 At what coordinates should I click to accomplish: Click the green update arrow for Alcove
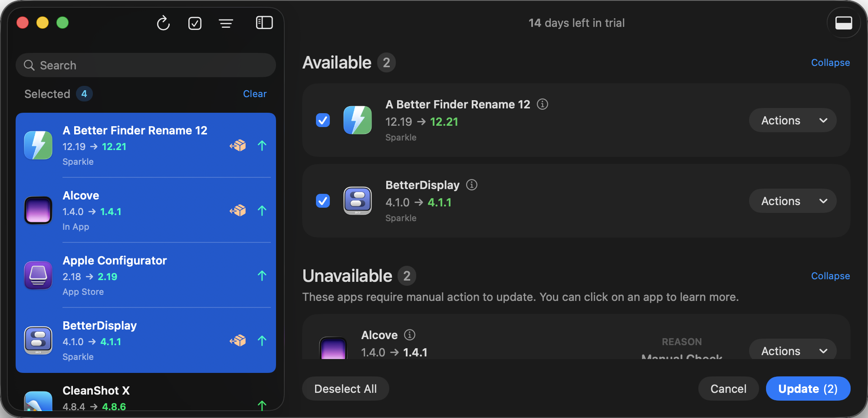click(262, 211)
